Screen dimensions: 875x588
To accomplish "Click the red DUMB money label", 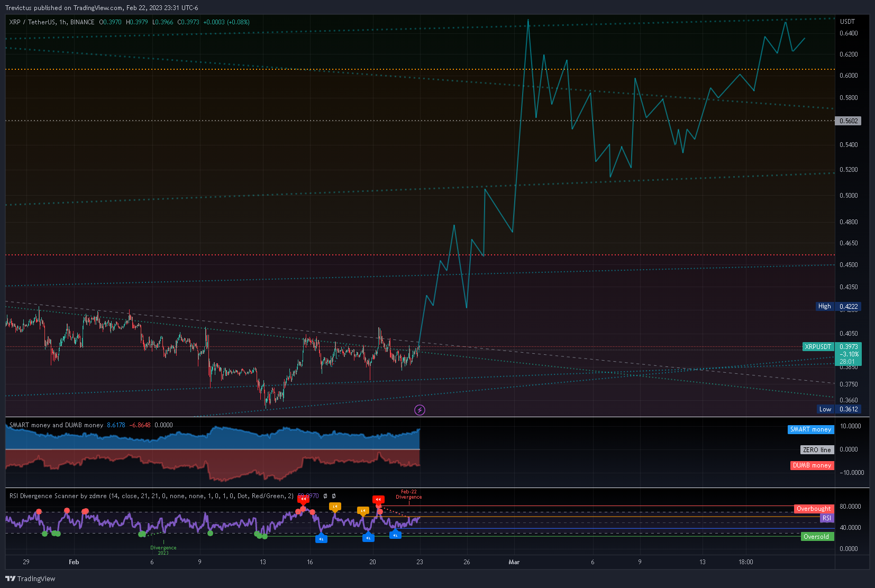I will [812, 465].
